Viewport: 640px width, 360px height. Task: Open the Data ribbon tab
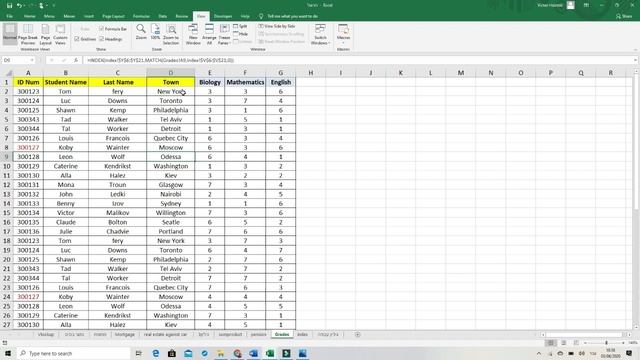[x=163, y=16]
